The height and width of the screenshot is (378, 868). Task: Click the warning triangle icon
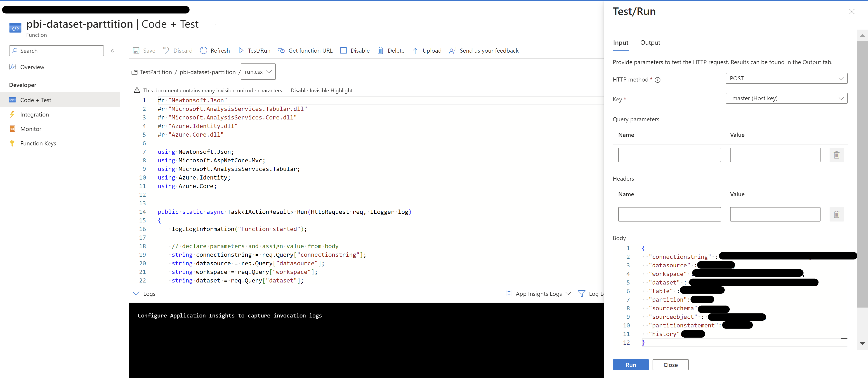[137, 90]
